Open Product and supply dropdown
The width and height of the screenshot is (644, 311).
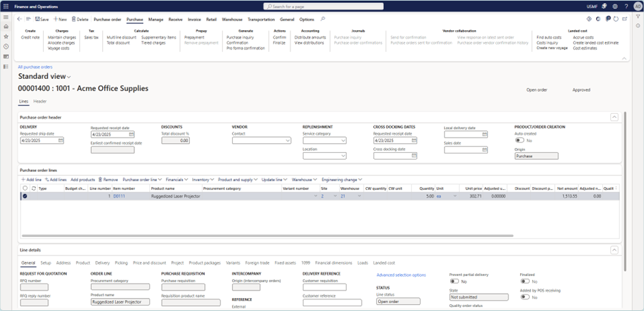[x=238, y=179]
